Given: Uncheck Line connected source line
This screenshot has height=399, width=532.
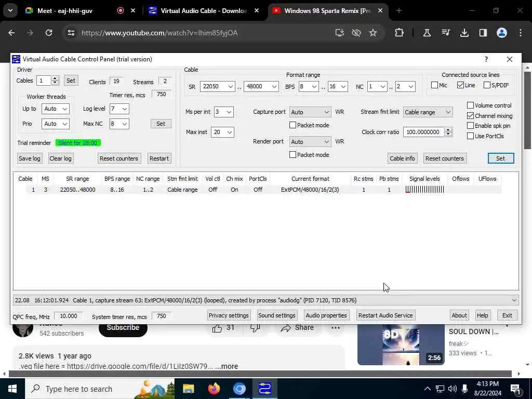Looking at the screenshot, I should coord(460,85).
